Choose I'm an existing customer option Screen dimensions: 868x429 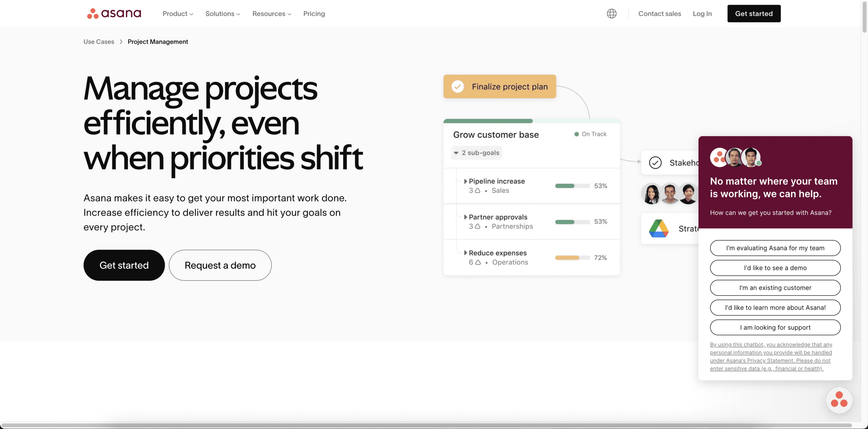click(775, 288)
